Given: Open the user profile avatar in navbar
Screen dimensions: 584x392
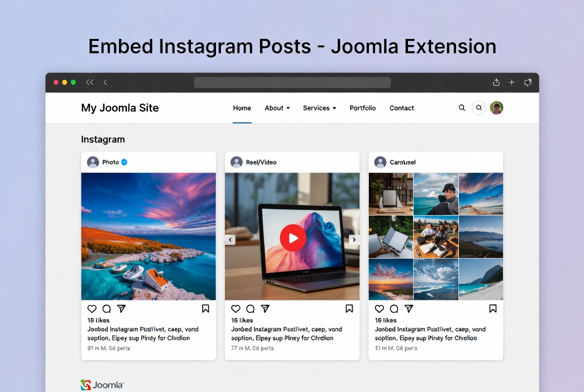Looking at the screenshot, I should pos(496,107).
